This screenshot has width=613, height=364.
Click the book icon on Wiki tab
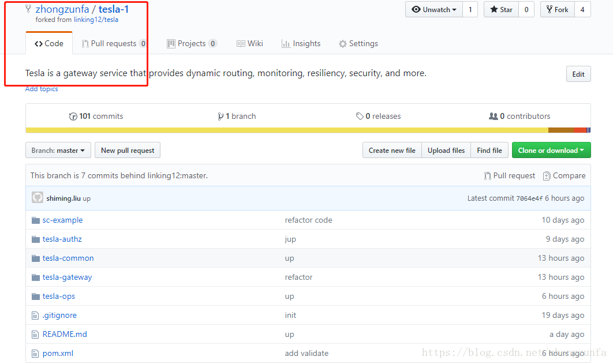[x=241, y=44]
